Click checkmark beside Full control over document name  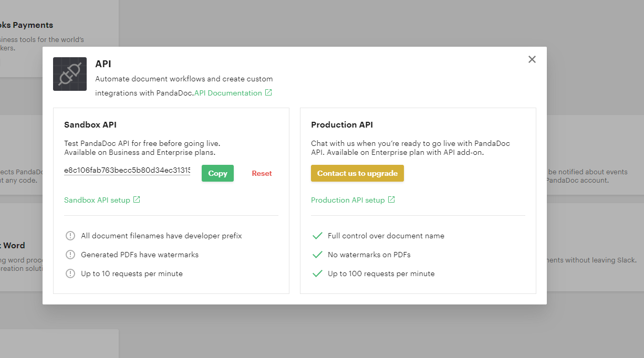pos(317,236)
